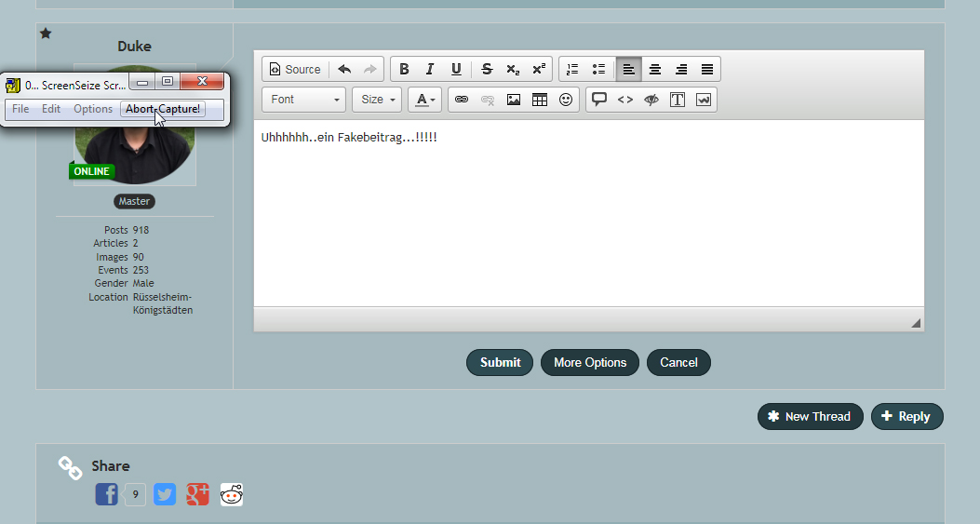Open the Font dropdown
The width and height of the screenshot is (980, 524).
pos(304,100)
